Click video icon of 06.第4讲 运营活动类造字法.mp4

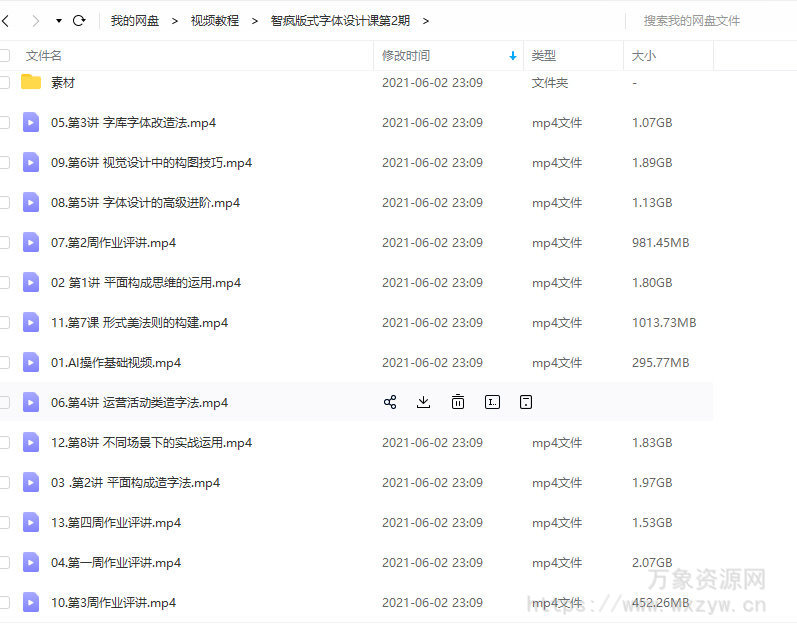point(31,402)
